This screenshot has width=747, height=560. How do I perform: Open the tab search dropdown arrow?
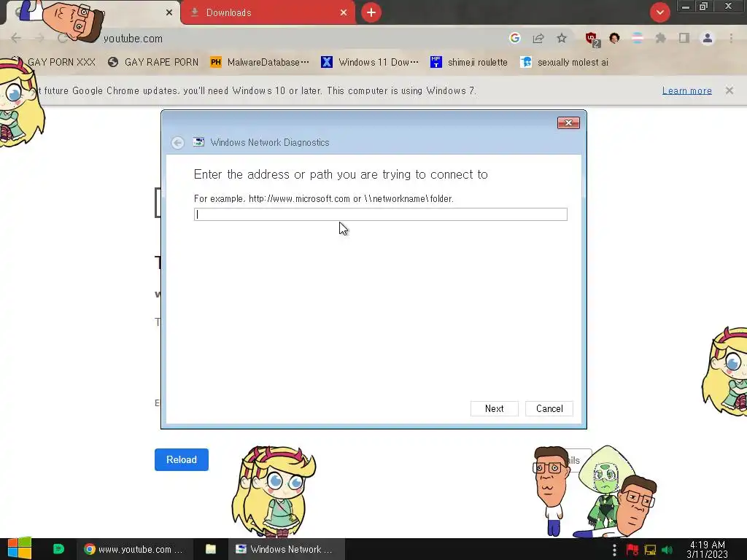click(659, 12)
